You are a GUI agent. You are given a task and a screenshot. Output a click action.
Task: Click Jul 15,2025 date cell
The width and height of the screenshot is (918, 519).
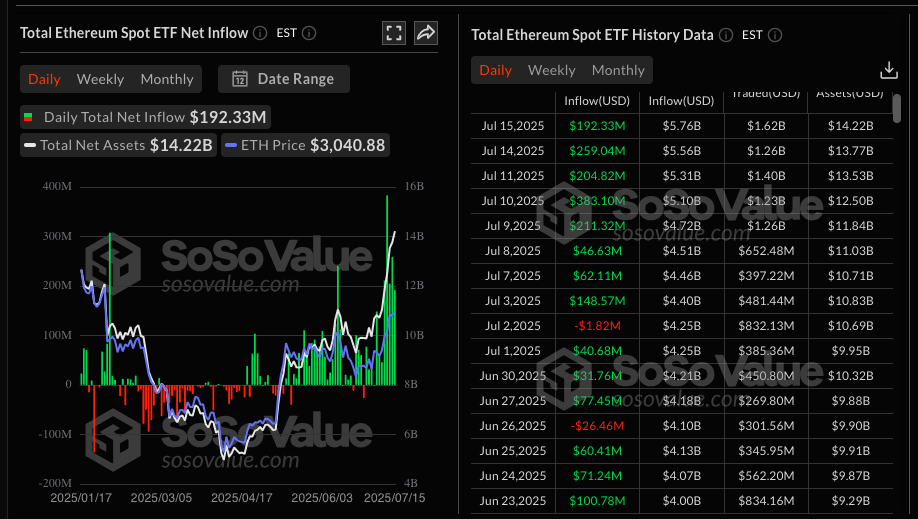513,126
